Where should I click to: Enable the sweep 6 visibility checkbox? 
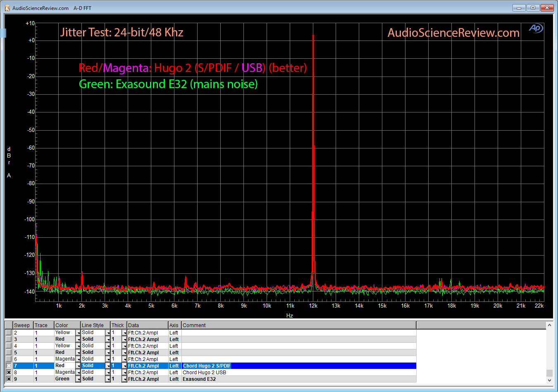9,359
